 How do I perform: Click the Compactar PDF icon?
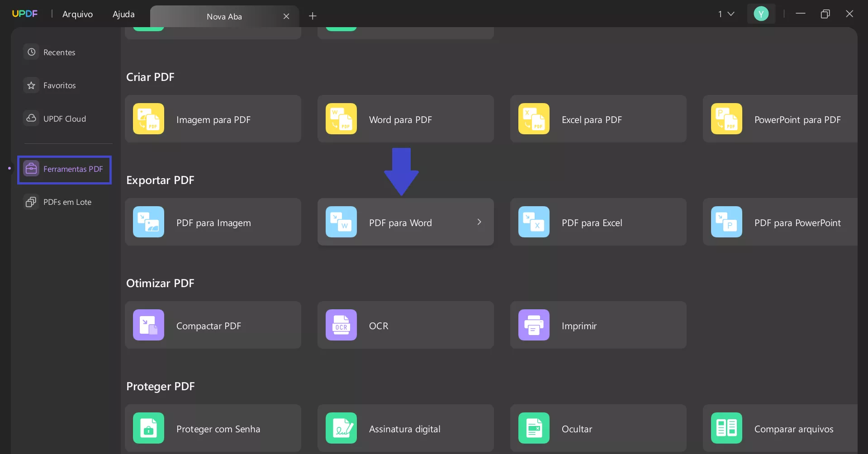coord(148,325)
